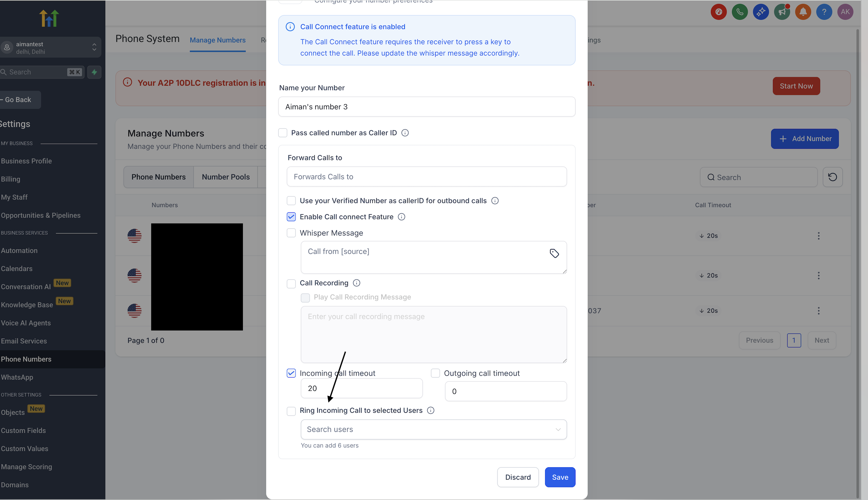Open WhatsApp in settings sidebar
Viewport: 868px width, 500px height.
click(x=17, y=377)
